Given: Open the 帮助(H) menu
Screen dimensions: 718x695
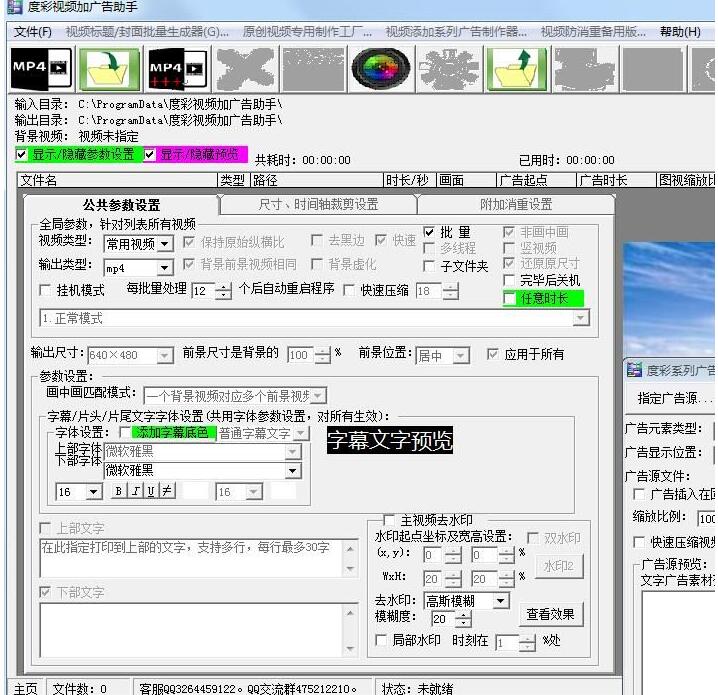Looking at the screenshot, I should click(x=680, y=32).
